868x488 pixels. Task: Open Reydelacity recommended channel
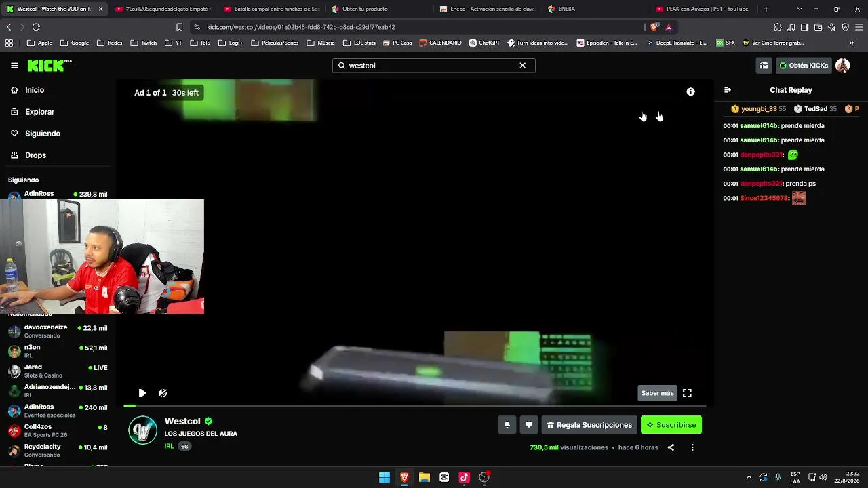[57, 451]
